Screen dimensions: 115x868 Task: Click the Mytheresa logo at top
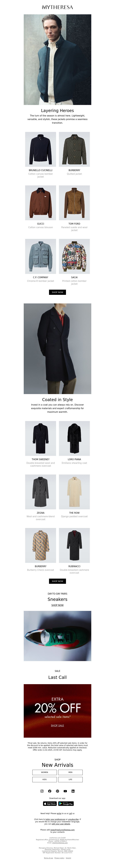(57, 7)
